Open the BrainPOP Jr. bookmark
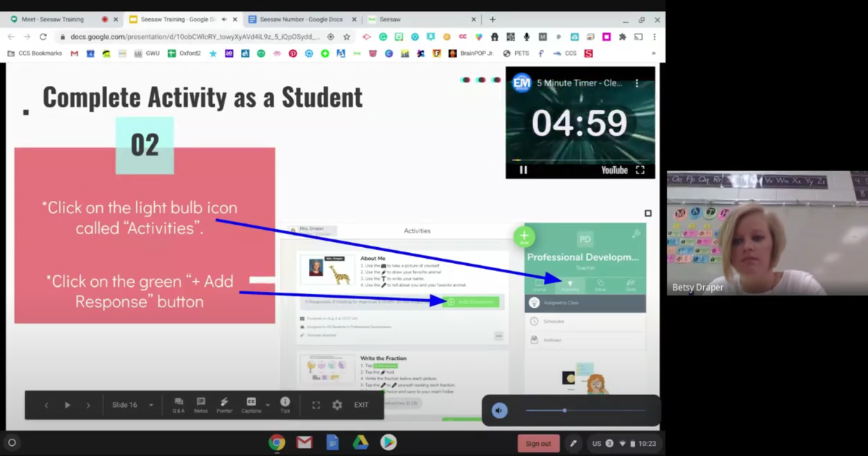The width and height of the screenshot is (868, 456). pyautogui.click(x=472, y=53)
